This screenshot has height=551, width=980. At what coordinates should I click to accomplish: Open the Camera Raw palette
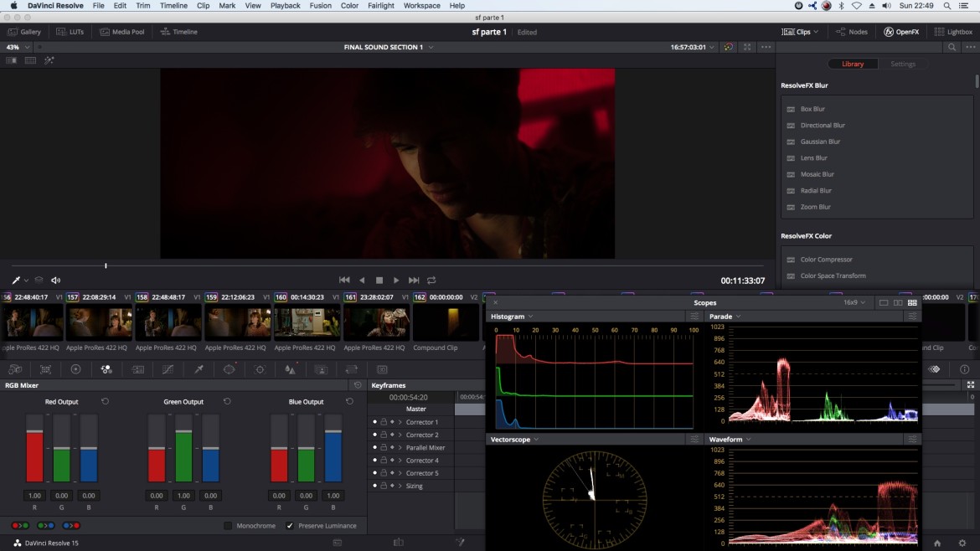click(x=15, y=369)
